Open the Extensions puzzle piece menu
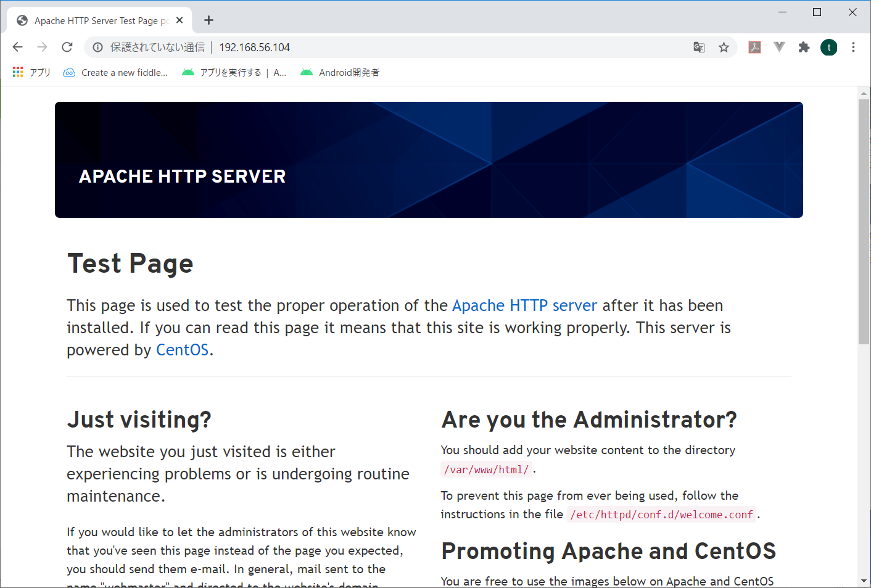The height and width of the screenshot is (588, 871). 804,47
